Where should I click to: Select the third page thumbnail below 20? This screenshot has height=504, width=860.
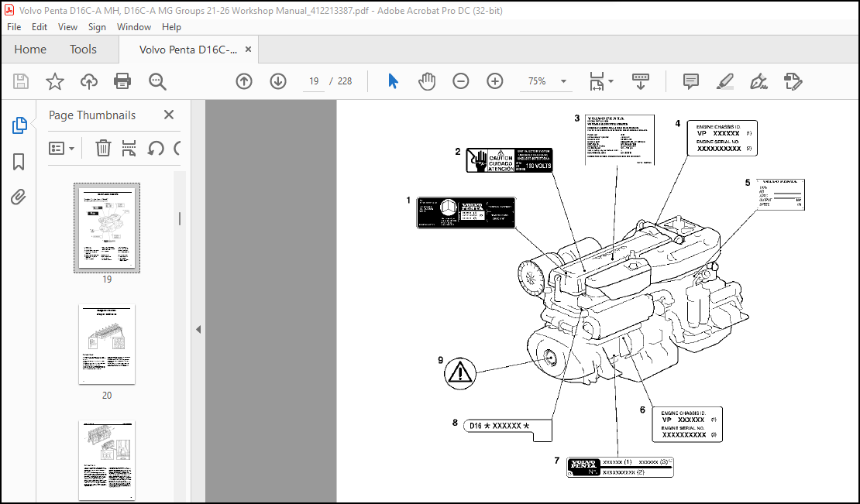pos(107,460)
